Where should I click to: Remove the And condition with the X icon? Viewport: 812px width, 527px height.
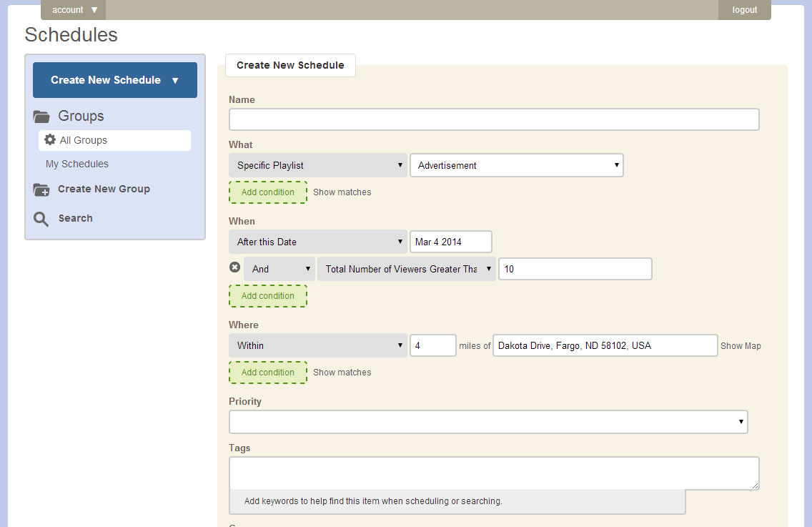[234, 267]
